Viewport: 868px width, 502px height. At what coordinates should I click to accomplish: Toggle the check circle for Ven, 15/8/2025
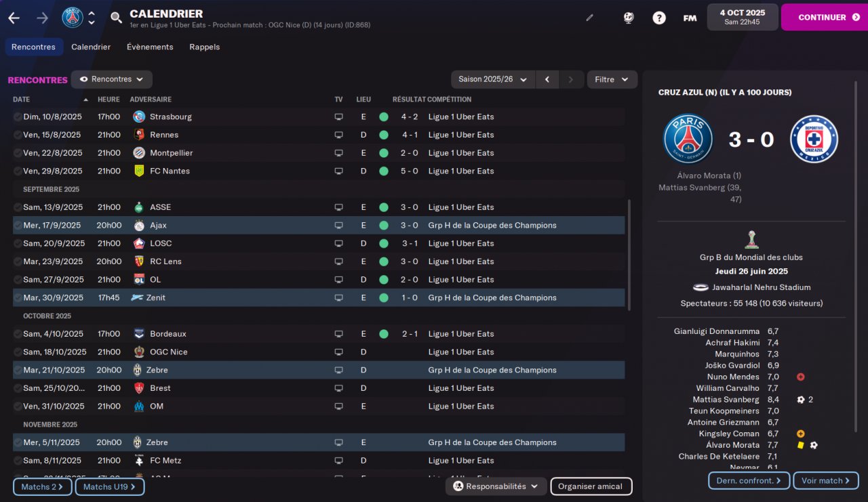18,135
